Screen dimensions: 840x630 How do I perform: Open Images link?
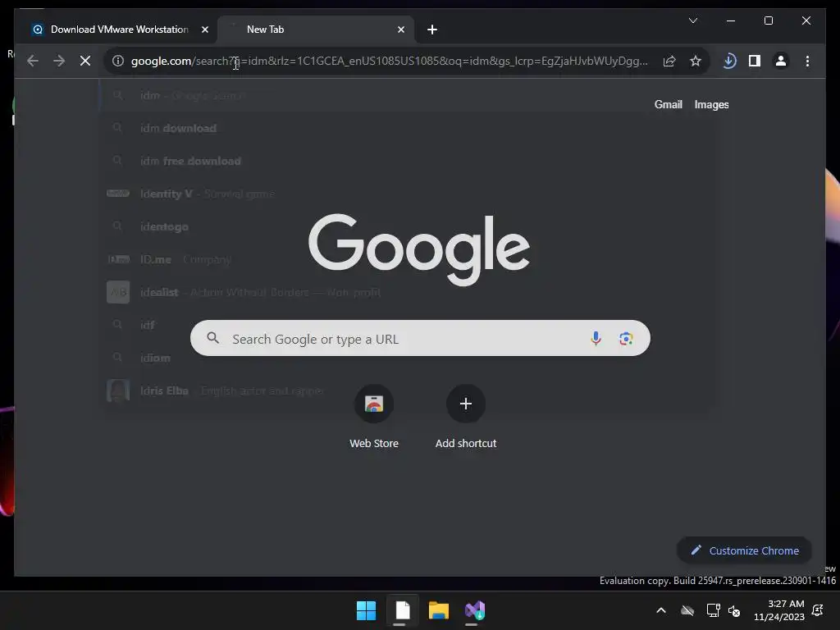point(711,104)
